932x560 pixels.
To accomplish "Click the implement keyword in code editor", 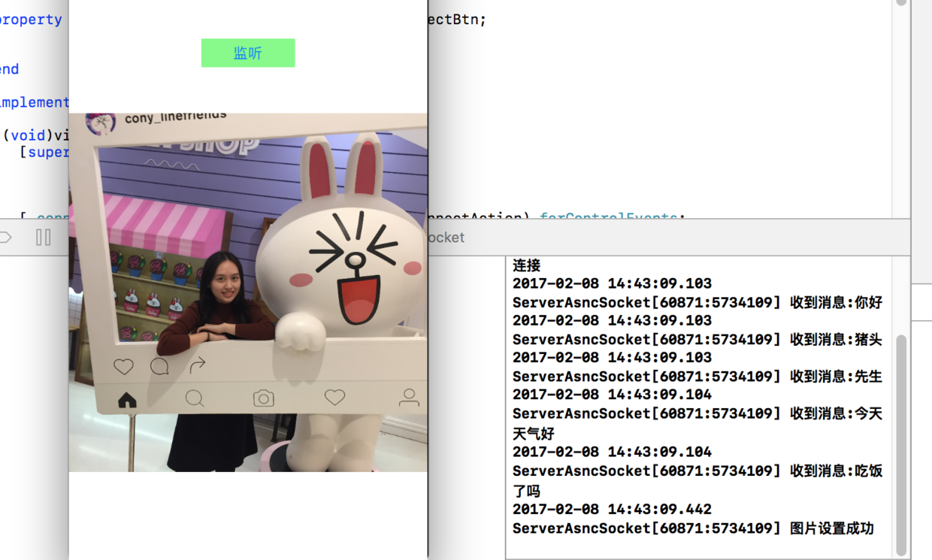I will [35, 102].
